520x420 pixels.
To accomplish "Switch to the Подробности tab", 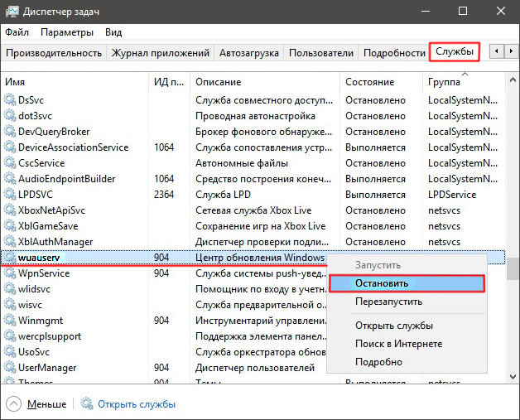I will (394, 53).
